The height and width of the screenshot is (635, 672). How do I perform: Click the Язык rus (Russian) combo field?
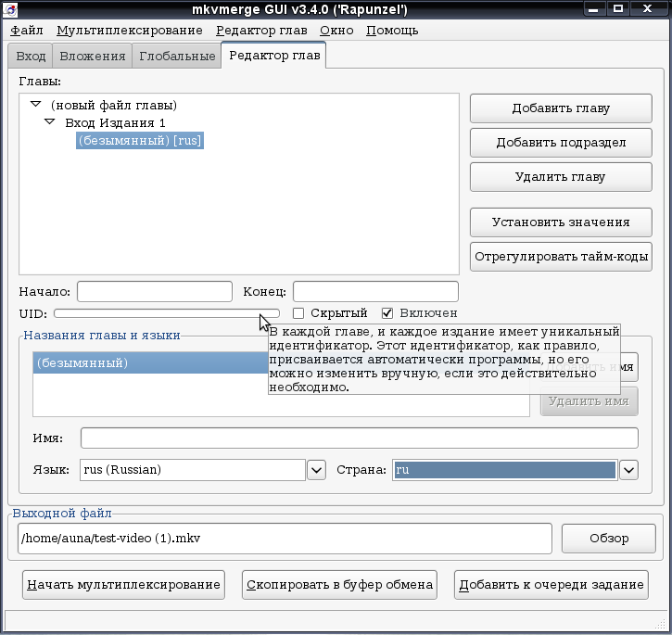pos(193,470)
